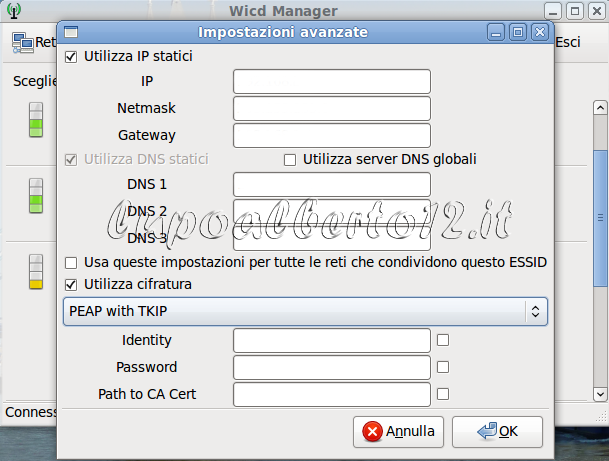This screenshot has height=461, width=609.
Task: Click the window resize grip of Wicd Manager
Action: [601, 417]
